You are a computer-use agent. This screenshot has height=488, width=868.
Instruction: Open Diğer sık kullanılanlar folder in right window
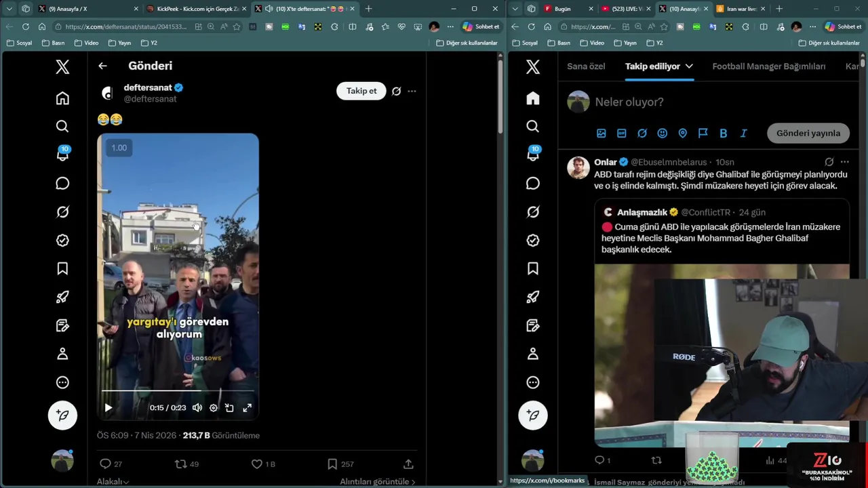click(829, 43)
